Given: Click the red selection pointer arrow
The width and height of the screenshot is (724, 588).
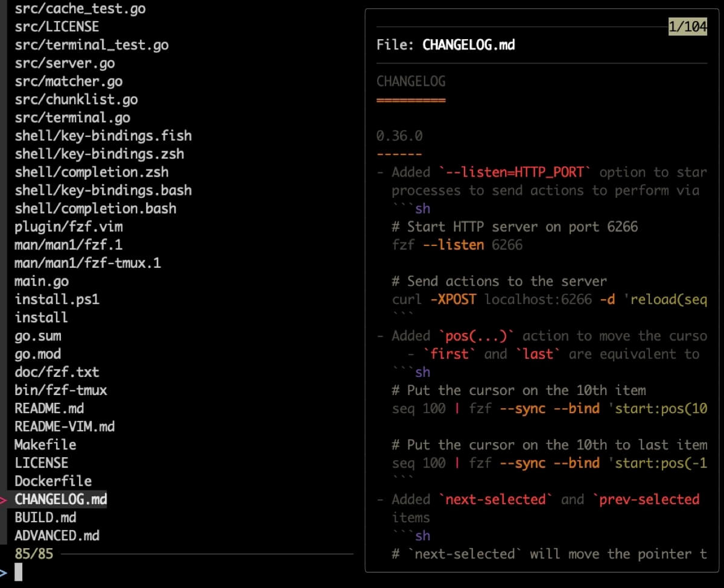Looking at the screenshot, I should click(x=4, y=499).
